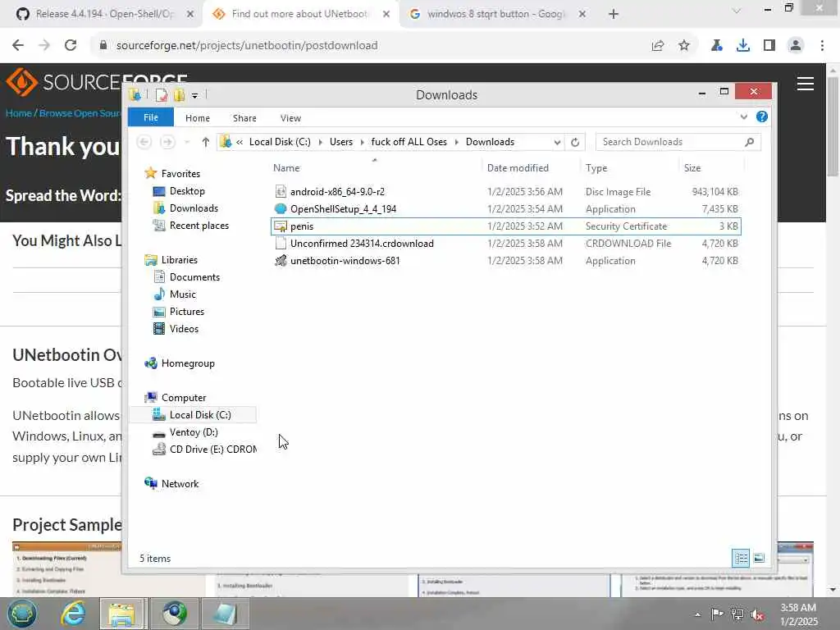Open Internet Explorer from taskbar
The height and width of the screenshot is (630, 840).
coord(73,614)
